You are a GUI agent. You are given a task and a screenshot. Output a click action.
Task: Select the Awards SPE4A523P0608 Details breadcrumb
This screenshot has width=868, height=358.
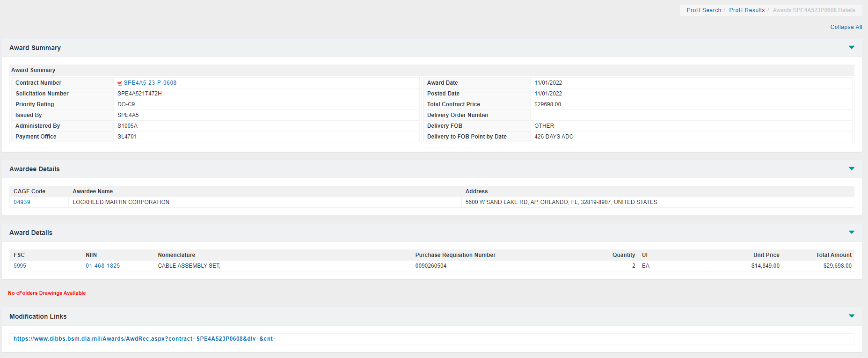[814, 10]
